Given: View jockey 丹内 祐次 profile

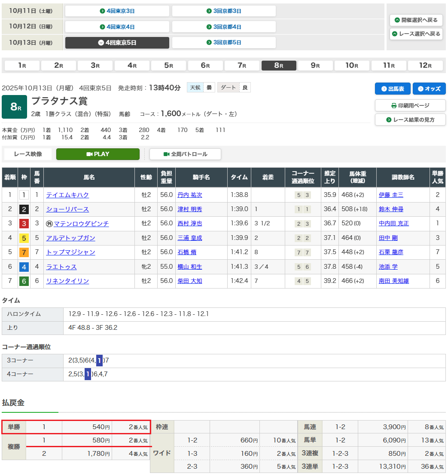Looking at the screenshot, I should click(189, 195).
